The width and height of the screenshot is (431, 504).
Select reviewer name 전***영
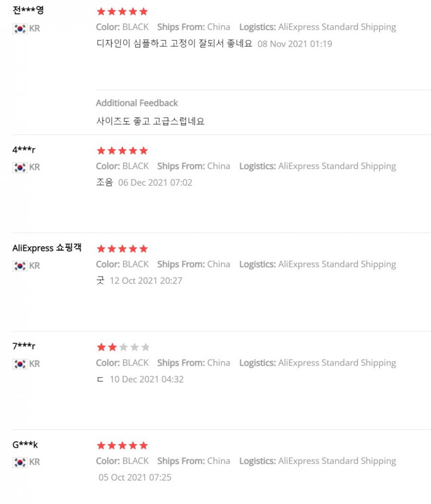[x=28, y=10]
